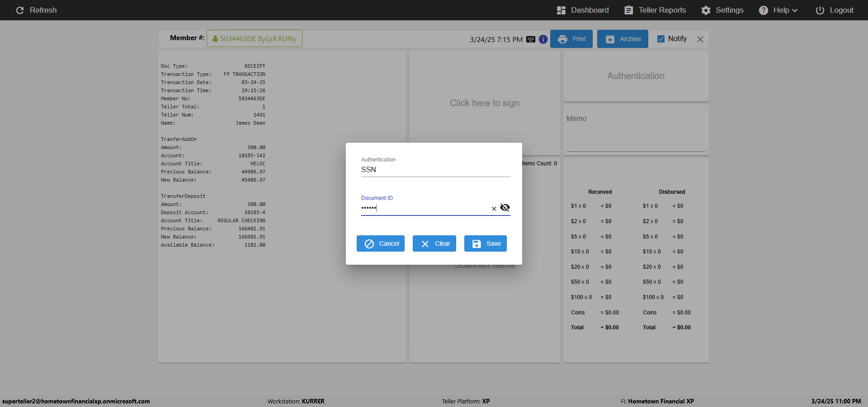This screenshot has width=868, height=407.
Task: Click the Refresh label
Action: (x=43, y=10)
